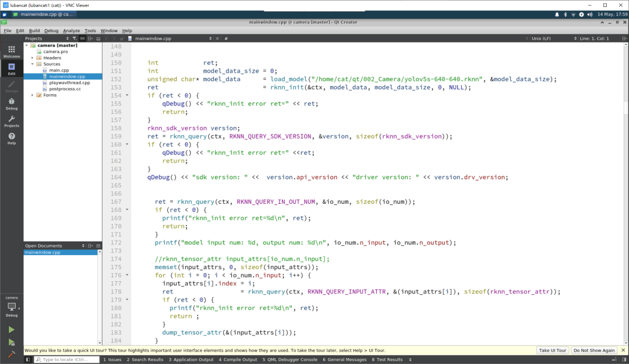This screenshot has width=629, height=364.
Task: Toggle synchronize with editor link icon
Action: pyautogui.click(x=82, y=38)
